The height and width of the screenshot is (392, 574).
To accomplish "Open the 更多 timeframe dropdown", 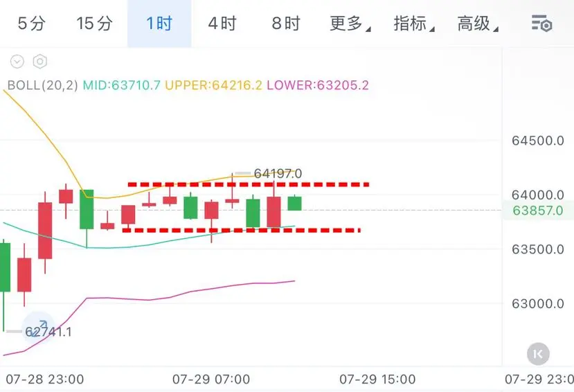I will 350,24.
